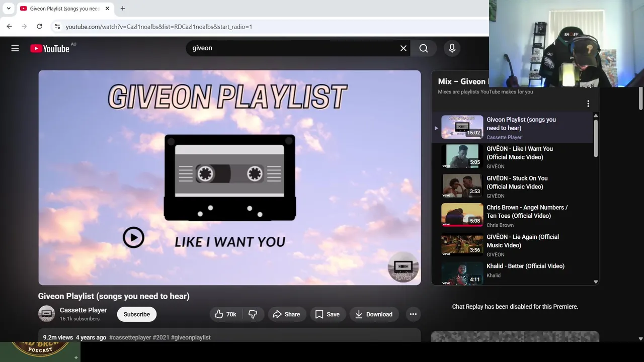Play Chris Brown Angel Numbers video thumbnail
Image resolution: width=644 pixels, height=362 pixels.
[x=462, y=215]
